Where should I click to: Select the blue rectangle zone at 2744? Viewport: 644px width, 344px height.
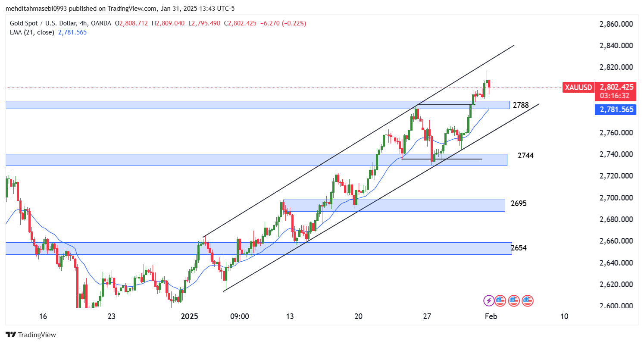tap(256, 160)
